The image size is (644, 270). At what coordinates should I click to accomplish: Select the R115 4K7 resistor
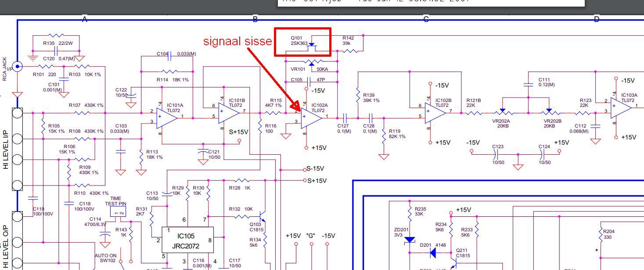tap(276, 113)
